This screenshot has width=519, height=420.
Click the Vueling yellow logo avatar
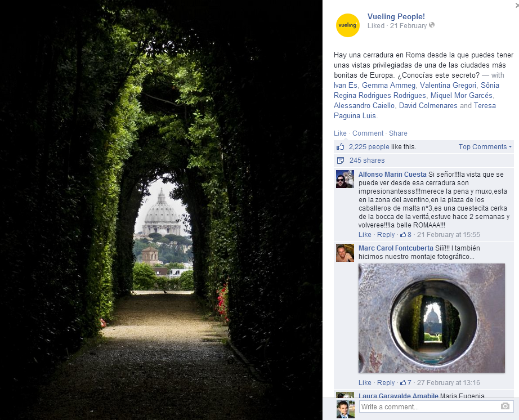347,25
